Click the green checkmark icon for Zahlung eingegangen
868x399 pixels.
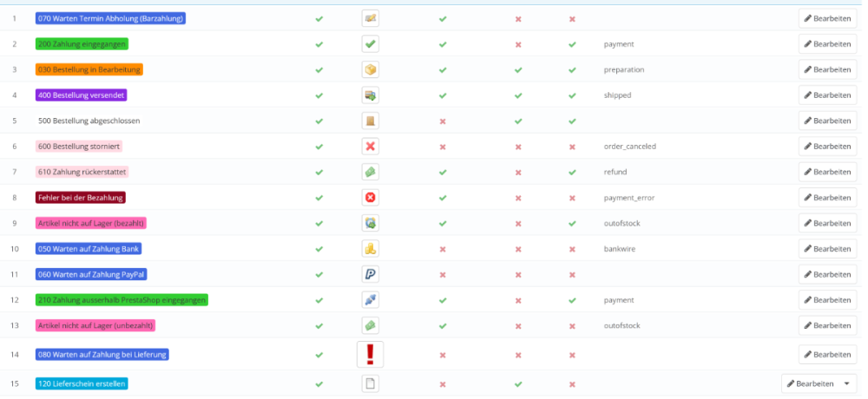coord(371,43)
